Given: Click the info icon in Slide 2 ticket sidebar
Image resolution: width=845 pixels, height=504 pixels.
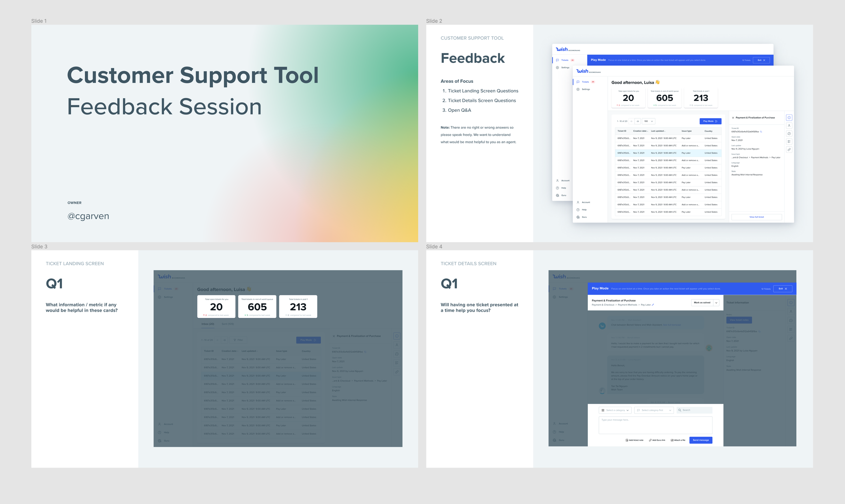Looking at the screenshot, I should click(x=789, y=118).
